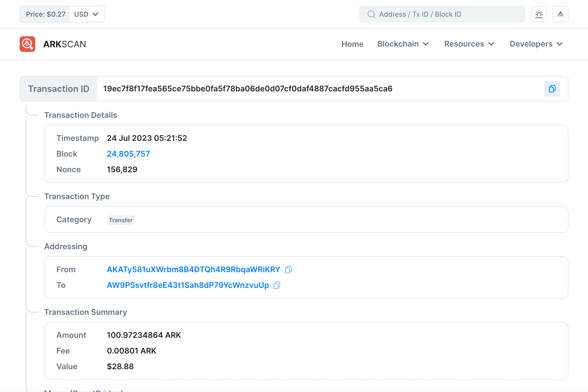Image resolution: width=588 pixels, height=392 pixels.
Task: Expand the Developers menu
Action: pos(536,44)
